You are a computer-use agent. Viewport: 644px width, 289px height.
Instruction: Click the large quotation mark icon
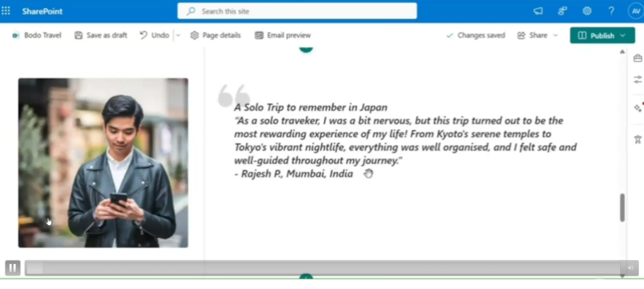tap(234, 95)
